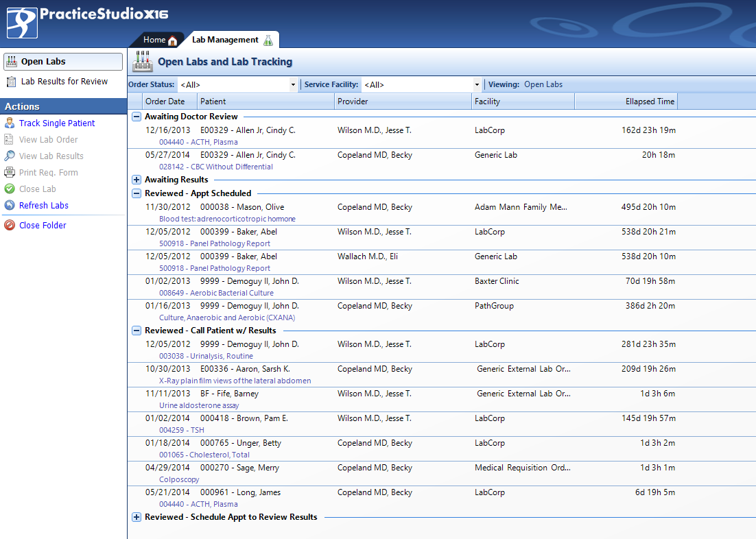This screenshot has height=539, width=756.
Task: Collapse the Awaiting Doctor Review group
Action: 136,117
